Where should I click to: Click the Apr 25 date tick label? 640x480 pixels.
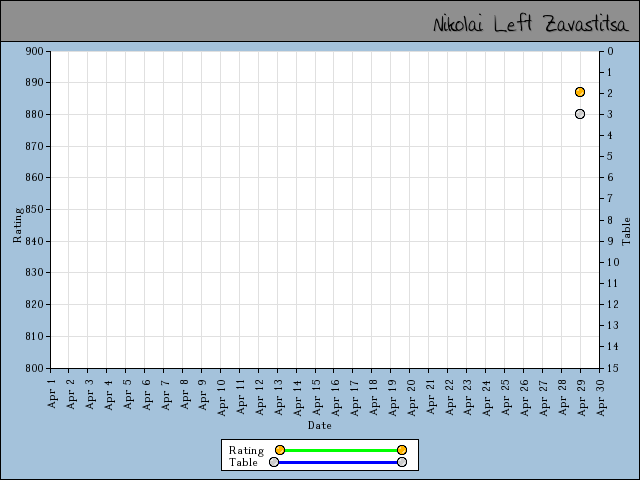(x=505, y=398)
